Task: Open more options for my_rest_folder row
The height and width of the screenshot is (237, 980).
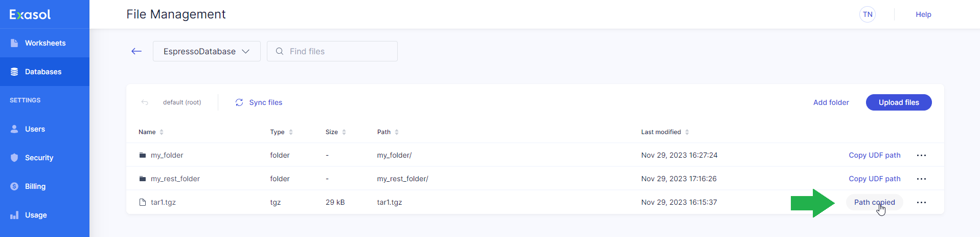Action: point(921,179)
